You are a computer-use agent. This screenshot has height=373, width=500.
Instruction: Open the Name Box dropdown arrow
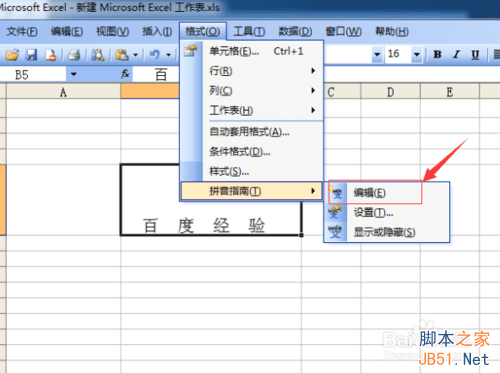click(74, 74)
